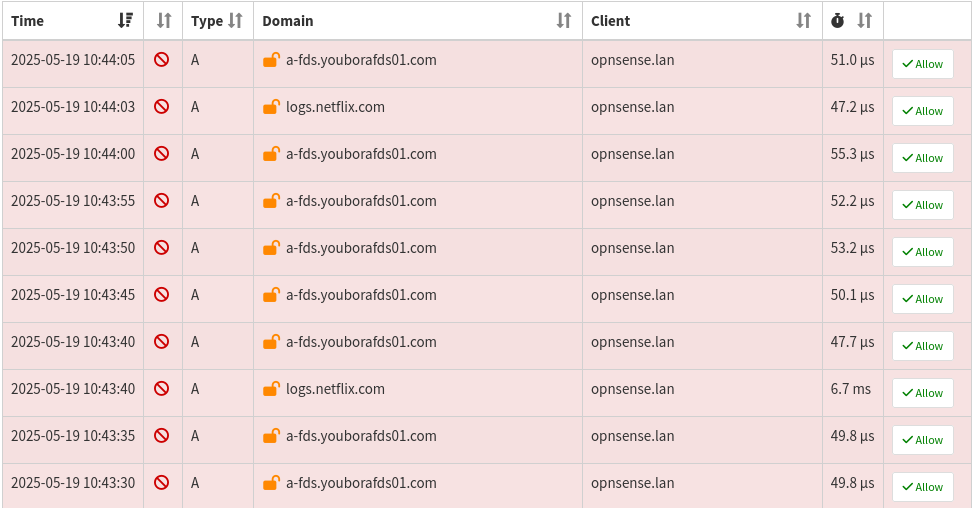Sort by the status column arrows
The image size is (975, 508).
click(164, 20)
